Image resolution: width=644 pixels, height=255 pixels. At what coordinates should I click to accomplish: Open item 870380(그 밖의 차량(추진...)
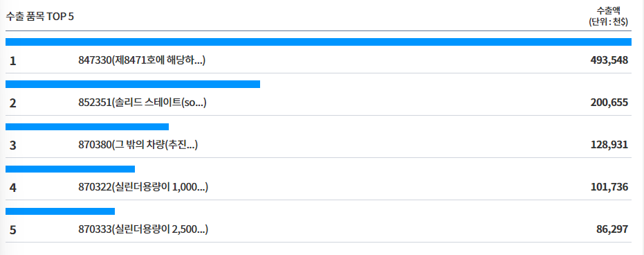tap(138, 145)
